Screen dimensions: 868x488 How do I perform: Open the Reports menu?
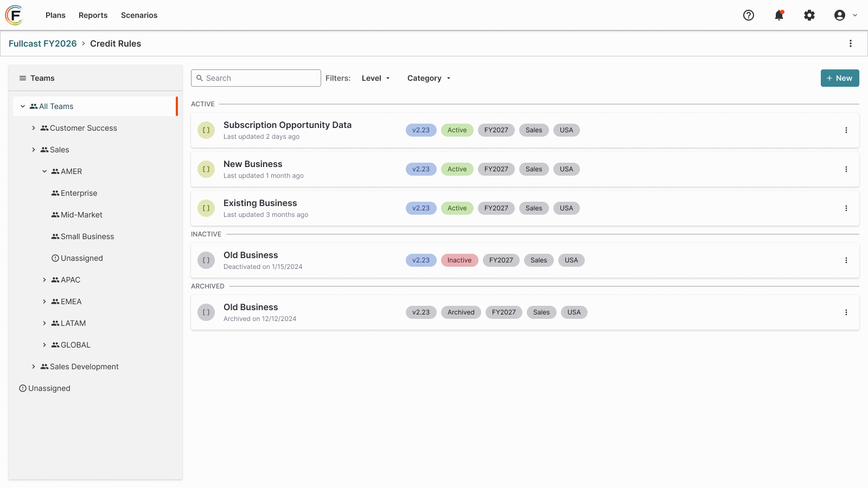coord(93,15)
